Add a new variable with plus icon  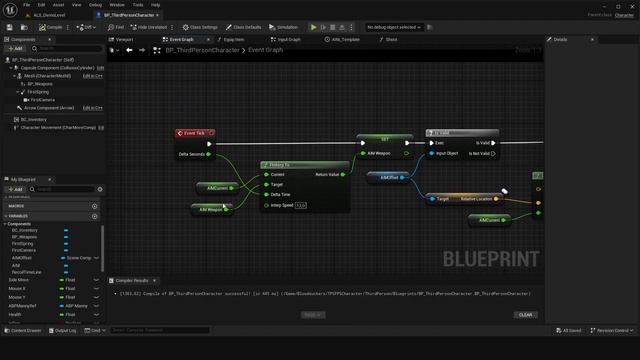(95, 216)
